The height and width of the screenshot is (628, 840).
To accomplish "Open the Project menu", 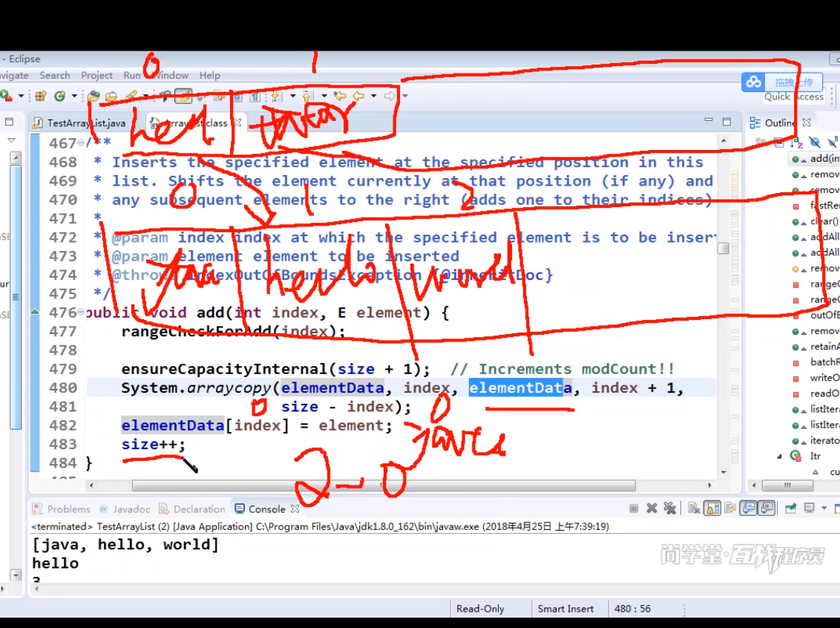I will [x=96, y=76].
